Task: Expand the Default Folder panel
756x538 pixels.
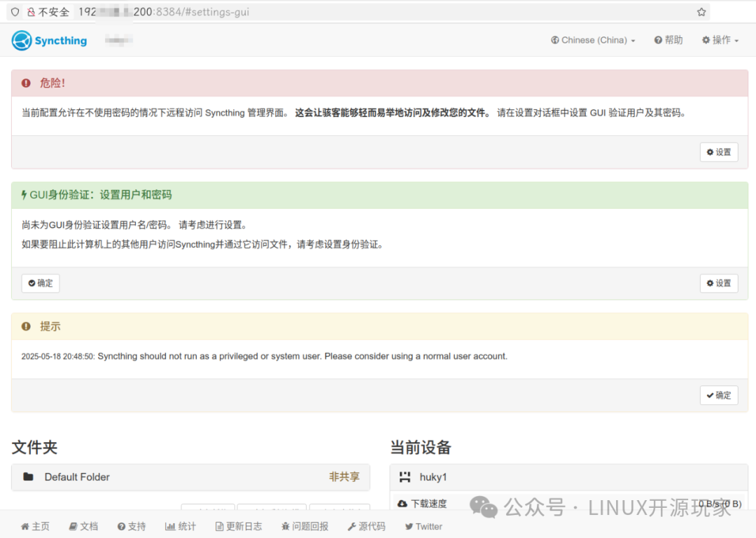Action: point(190,477)
